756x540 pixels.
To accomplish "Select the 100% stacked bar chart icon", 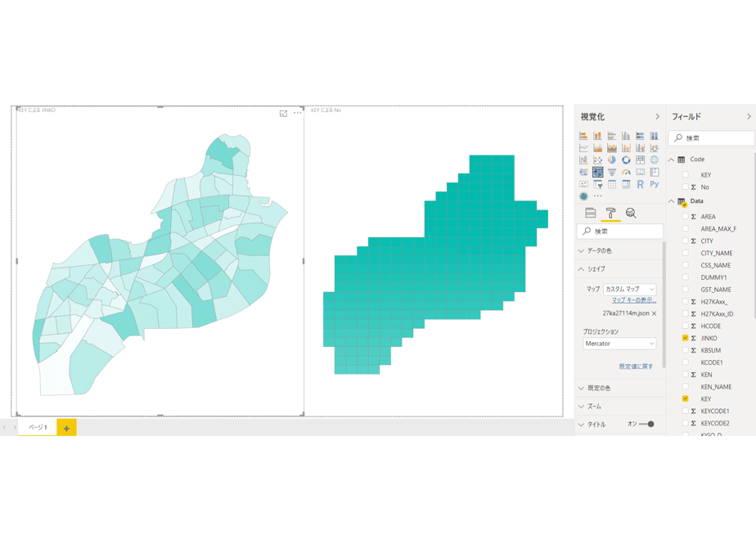I will 640,136.
